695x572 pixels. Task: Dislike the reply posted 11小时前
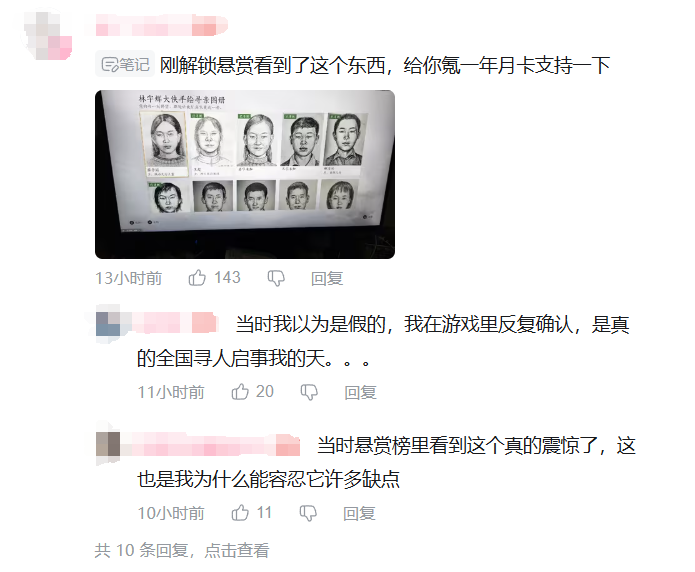[x=309, y=392]
